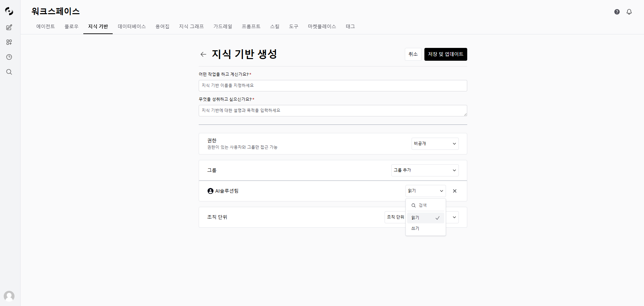The width and height of the screenshot is (644, 306).
Task: Open the 데이터베이스 tab
Action: [132, 26]
